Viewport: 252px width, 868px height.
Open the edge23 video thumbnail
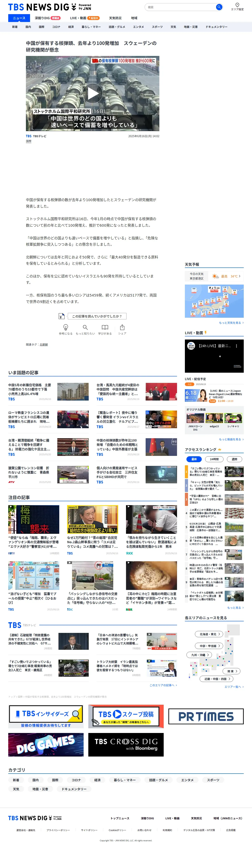(214, 418)
